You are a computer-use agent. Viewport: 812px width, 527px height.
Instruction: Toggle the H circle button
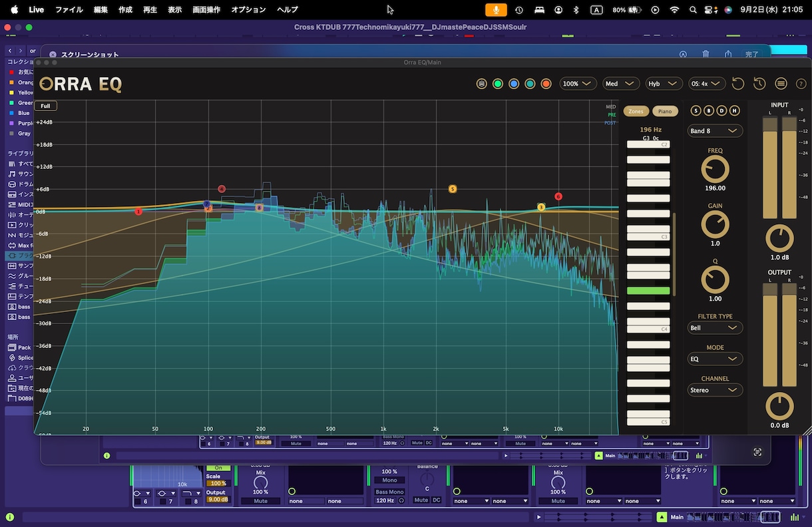point(734,110)
